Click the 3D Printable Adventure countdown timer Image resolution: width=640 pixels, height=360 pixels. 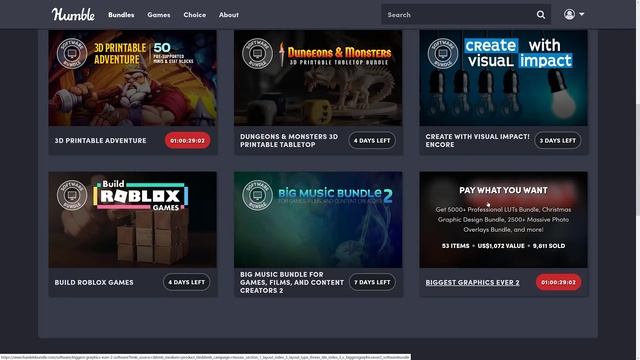(187, 140)
